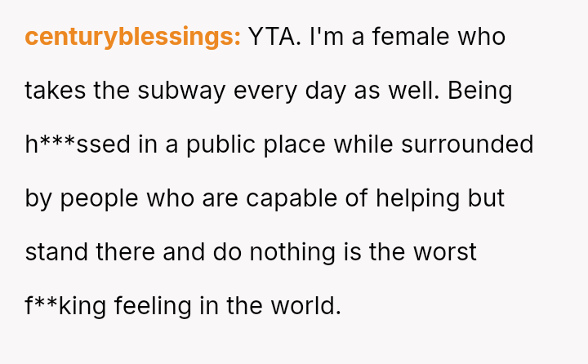This screenshot has height=364, width=588.
Task: Click the word "stand" starting fifth line
Action: tap(56, 252)
